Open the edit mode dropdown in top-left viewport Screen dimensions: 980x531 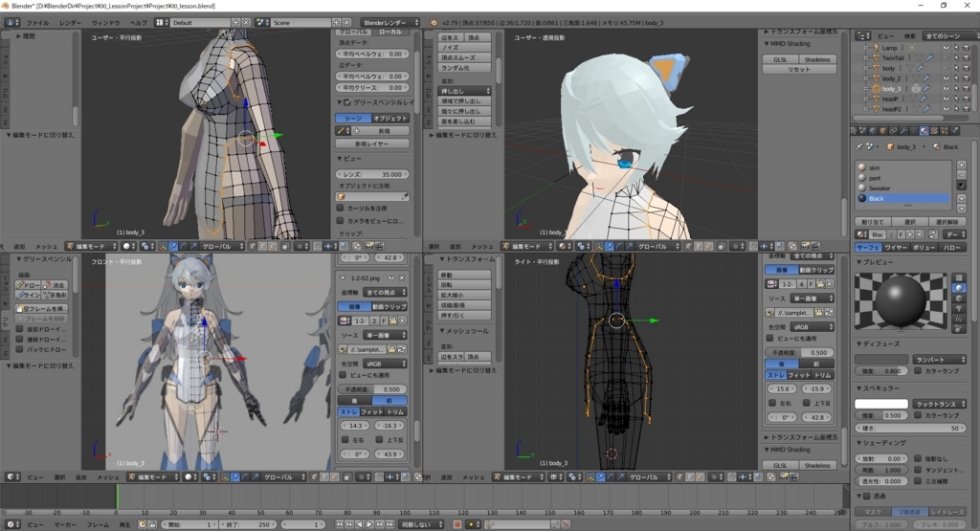click(x=91, y=246)
